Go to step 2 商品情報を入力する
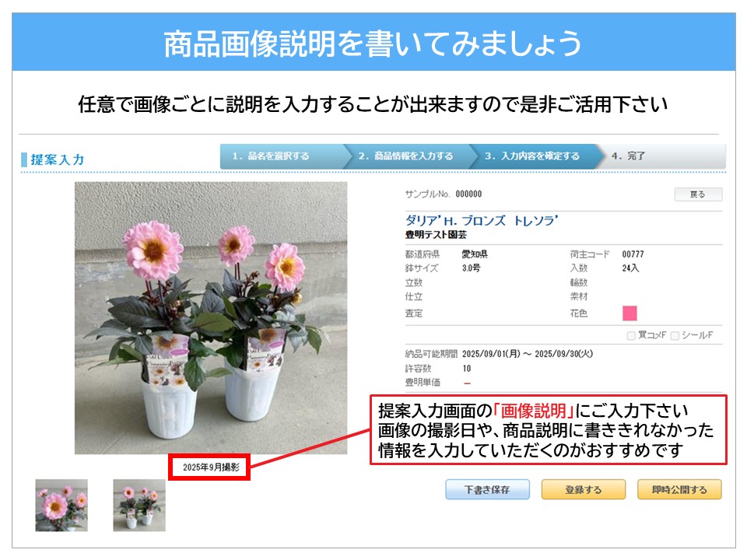Screen dimensions: 747x560 tap(406, 156)
